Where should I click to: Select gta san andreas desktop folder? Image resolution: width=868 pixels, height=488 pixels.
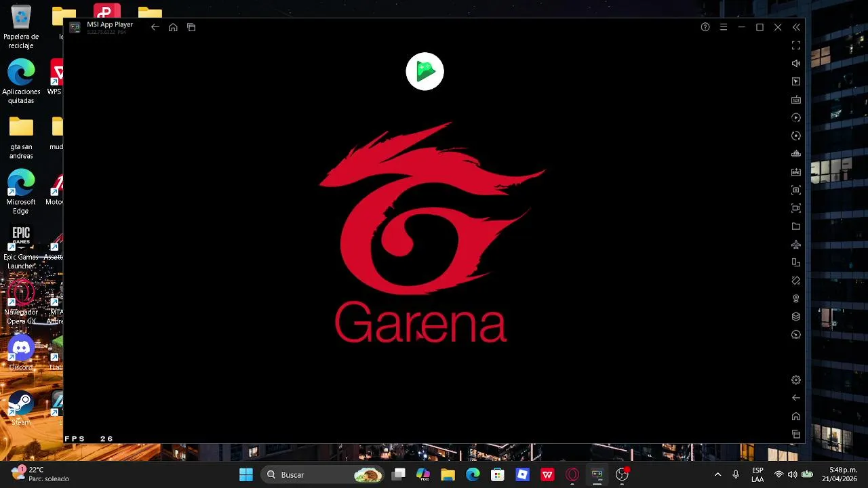(x=21, y=136)
